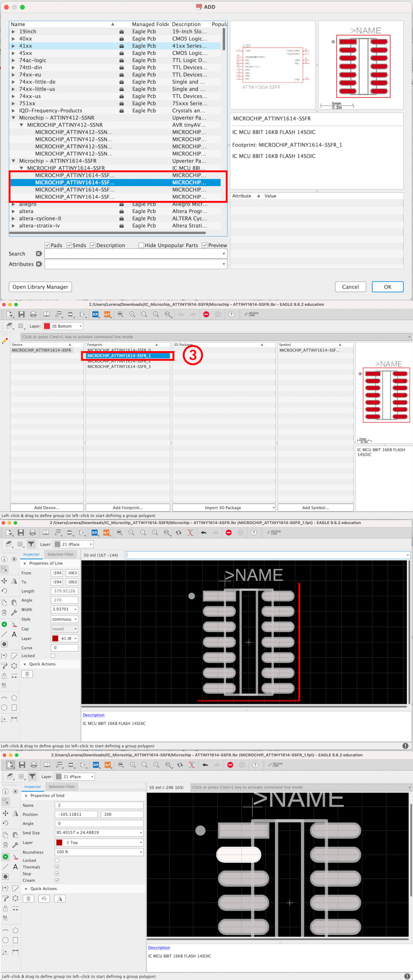Select the Paste tool in .fpt window
This screenshot has height=980, width=413.
(15, 835)
